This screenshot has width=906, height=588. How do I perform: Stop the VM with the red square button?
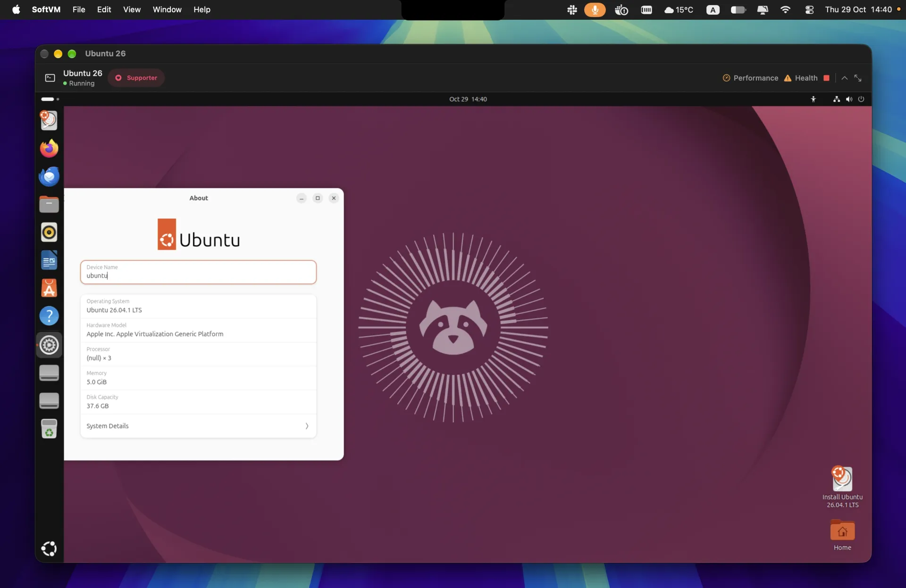826,78
